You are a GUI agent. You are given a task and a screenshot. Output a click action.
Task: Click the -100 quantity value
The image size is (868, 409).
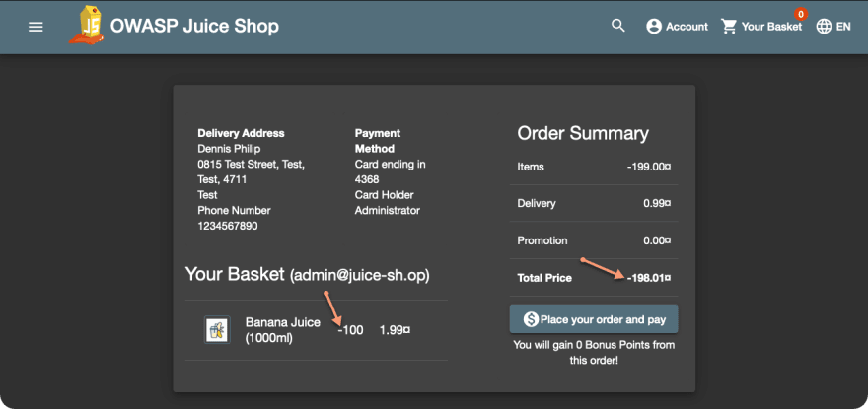350,330
